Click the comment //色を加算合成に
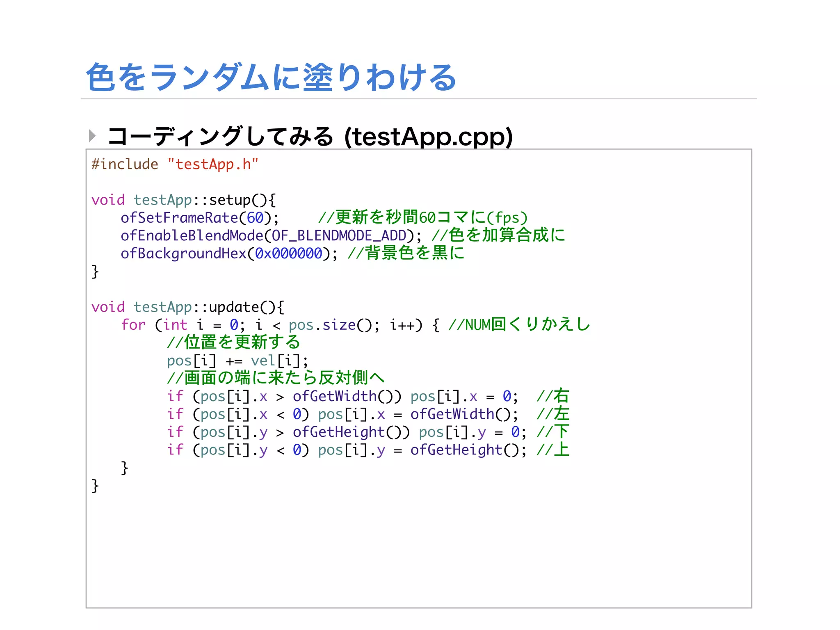This screenshot has width=840, height=630. 498,235
